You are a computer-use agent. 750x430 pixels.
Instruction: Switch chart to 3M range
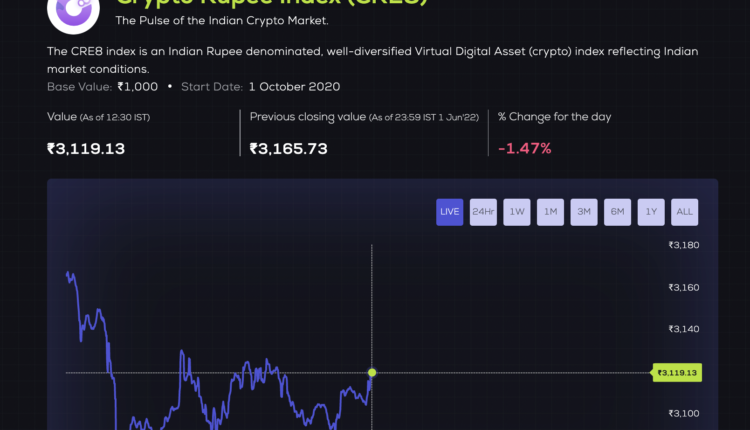point(584,212)
